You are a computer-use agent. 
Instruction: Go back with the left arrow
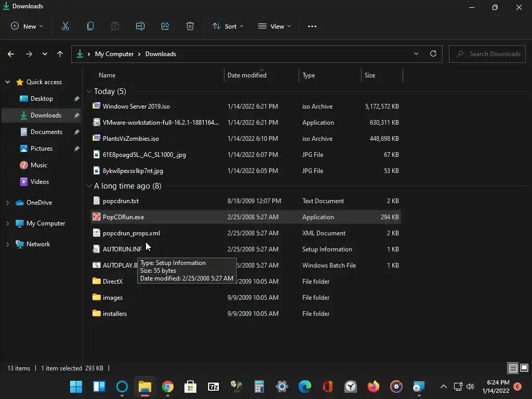pyautogui.click(x=11, y=54)
